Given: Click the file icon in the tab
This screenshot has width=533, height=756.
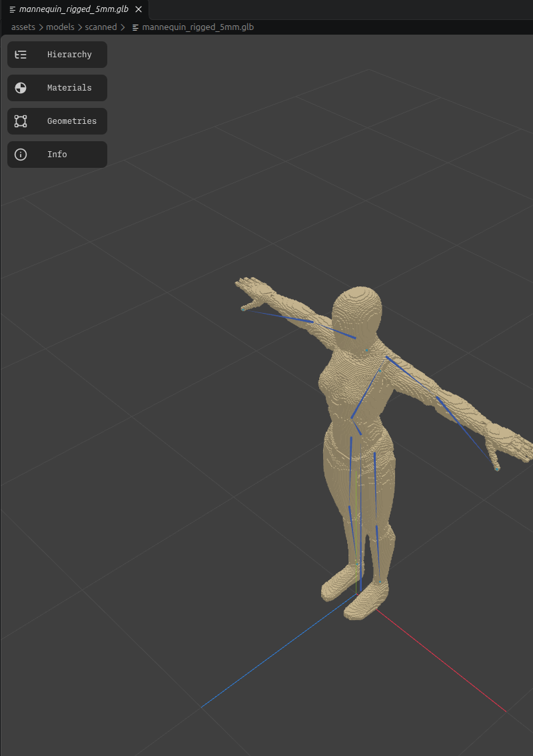Looking at the screenshot, I should (x=13, y=9).
